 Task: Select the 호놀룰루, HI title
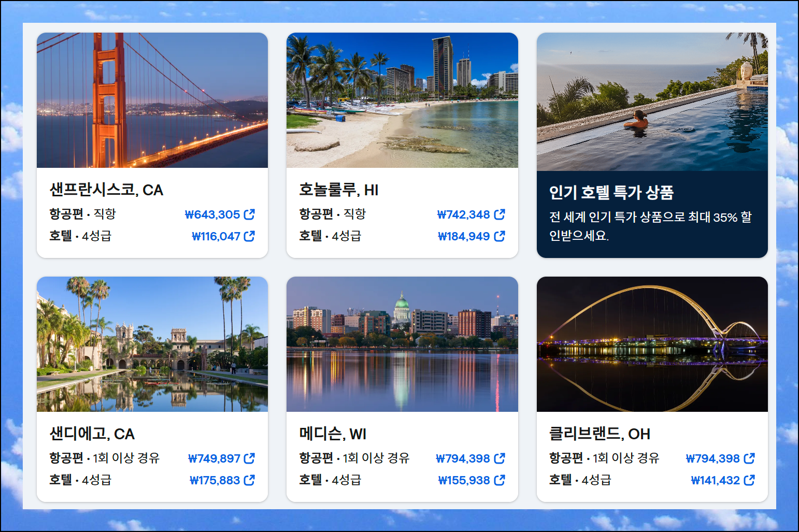pos(339,190)
